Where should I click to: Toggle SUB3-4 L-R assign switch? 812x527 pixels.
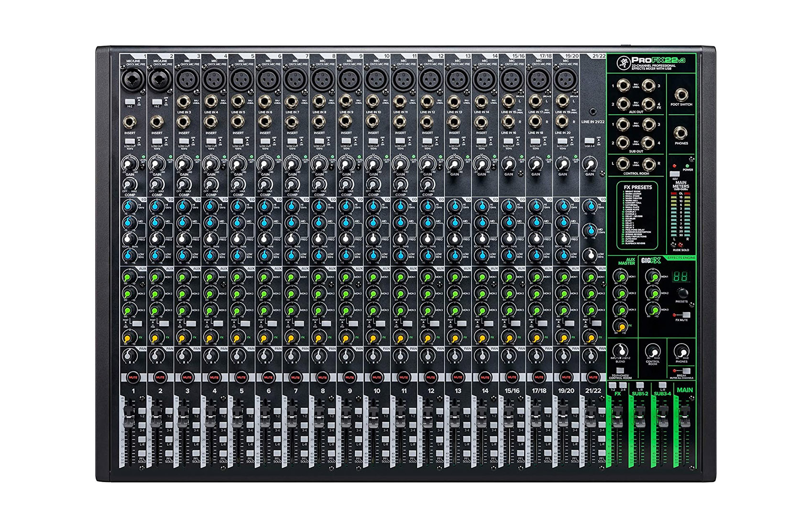pyautogui.click(x=662, y=385)
